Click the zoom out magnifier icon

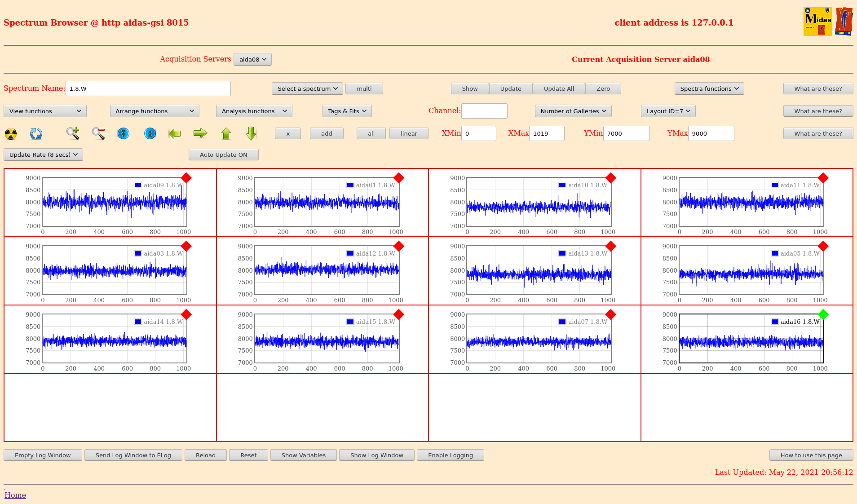pos(98,133)
